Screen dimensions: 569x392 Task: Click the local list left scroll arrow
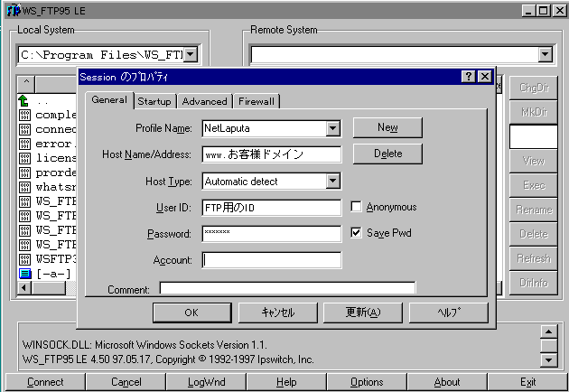[x=24, y=288]
